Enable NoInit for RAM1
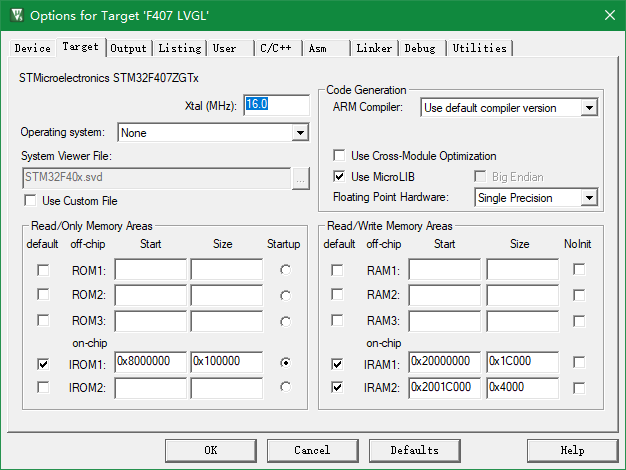Image resolution: width=626 pixels, height=470 pixels. point(579,270)
